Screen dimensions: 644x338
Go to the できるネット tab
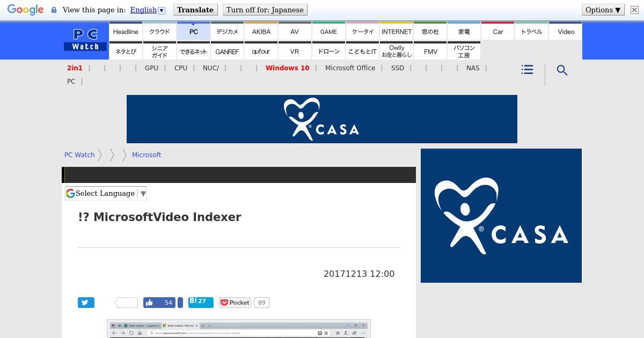pos(194,51)
